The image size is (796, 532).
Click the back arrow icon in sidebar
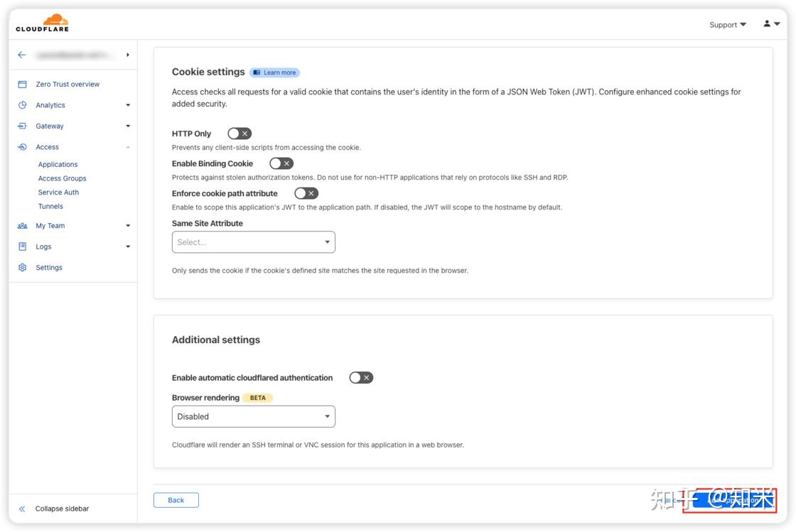click(x=22, y=55)
